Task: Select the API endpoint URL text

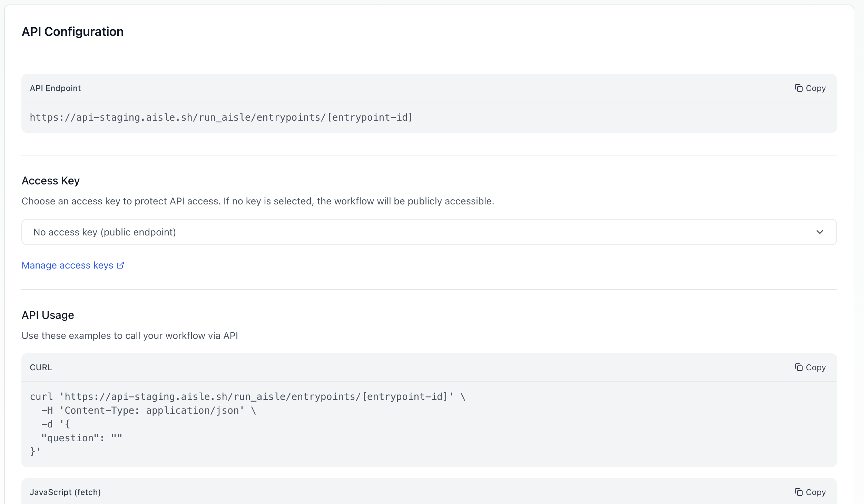Action: [221, 117]
